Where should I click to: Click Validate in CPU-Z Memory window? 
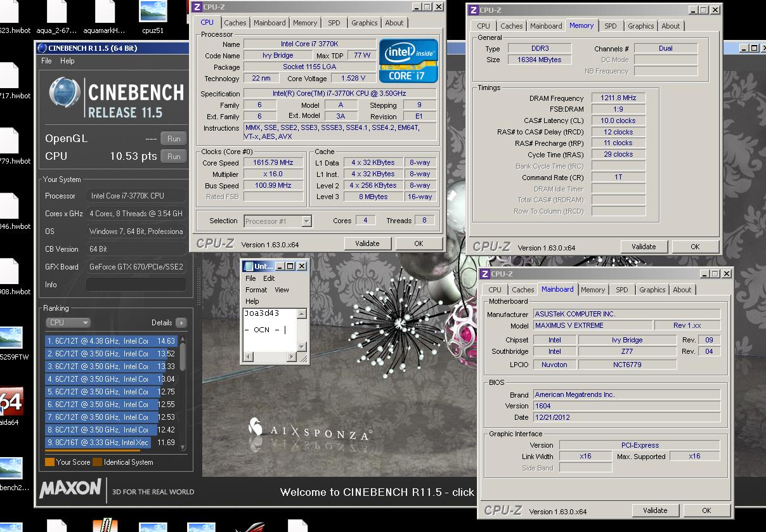pyautogui.click(x=644, y=247)
